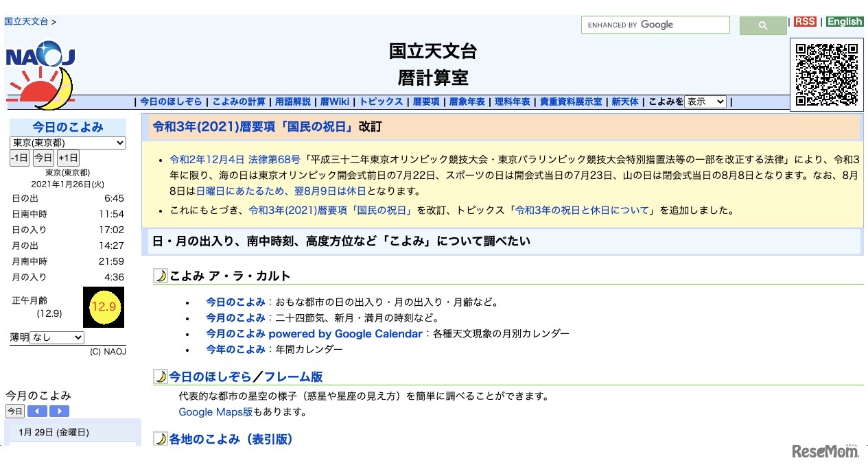Click moon icon beside 今日のほしぞら／フレーム版

click(x=161, y=376)
